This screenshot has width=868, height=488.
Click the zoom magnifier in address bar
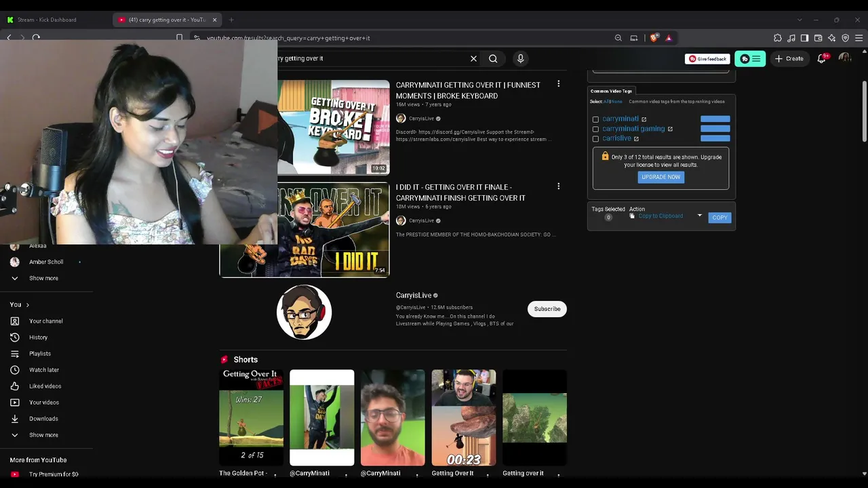pyautogui.click(x=618, y=38)
